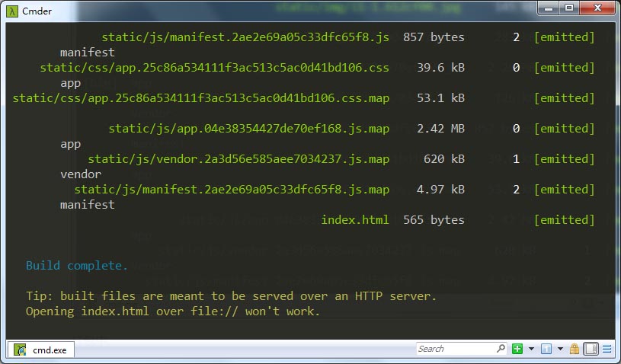The height and width of the screenshot is (364, 621).
Task: Open the hamburger settings menu icon
Action: point(607,349)
